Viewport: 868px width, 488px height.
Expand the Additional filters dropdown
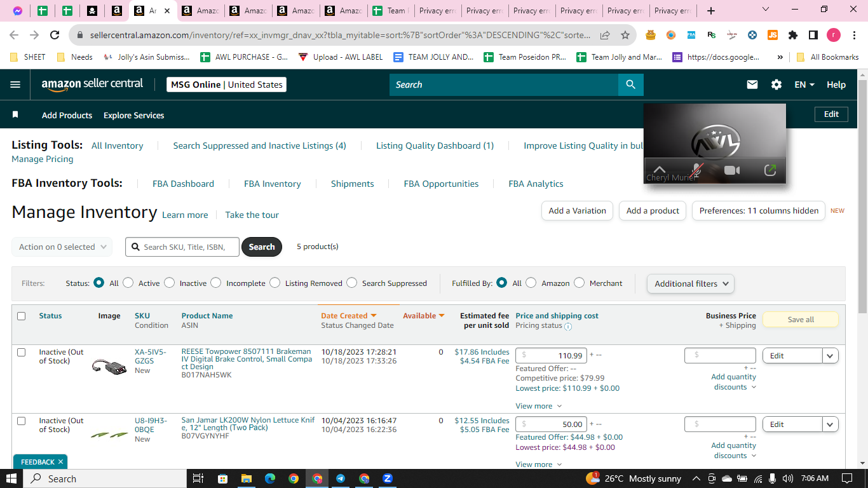coord(691,283)
